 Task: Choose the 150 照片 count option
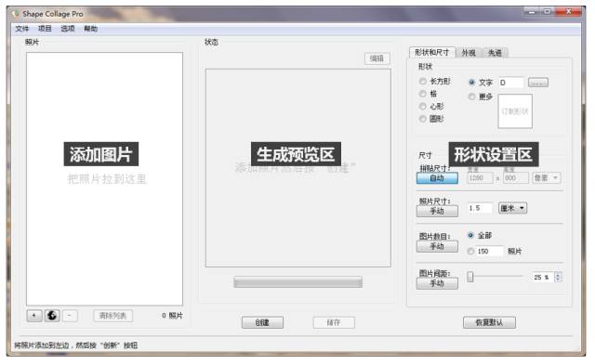[471, 251]
